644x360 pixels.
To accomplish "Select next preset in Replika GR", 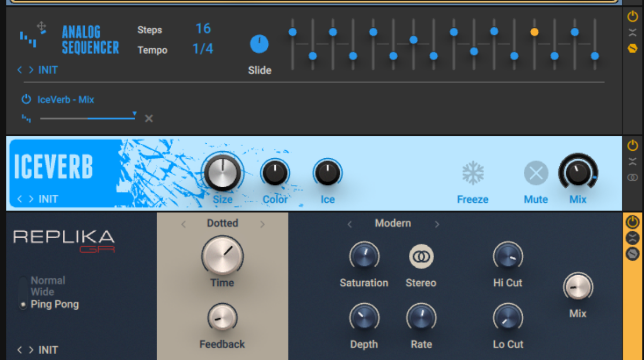I will 31,350.
